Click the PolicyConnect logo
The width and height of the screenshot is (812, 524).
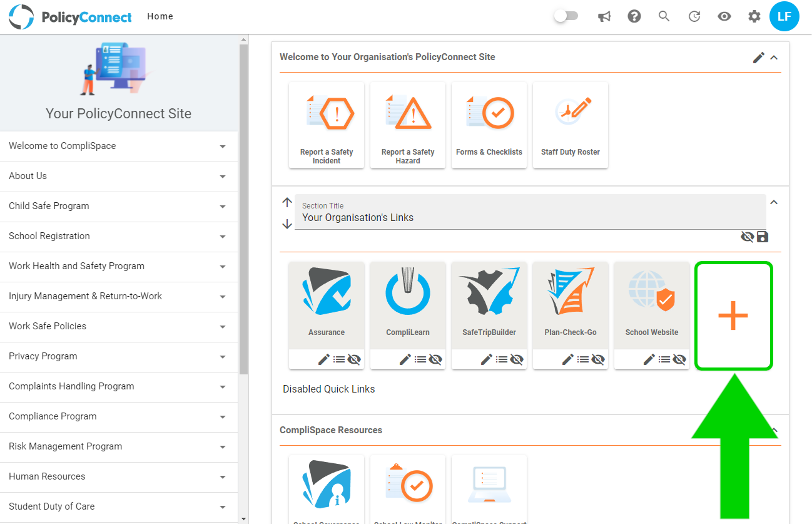click(70, 17)
